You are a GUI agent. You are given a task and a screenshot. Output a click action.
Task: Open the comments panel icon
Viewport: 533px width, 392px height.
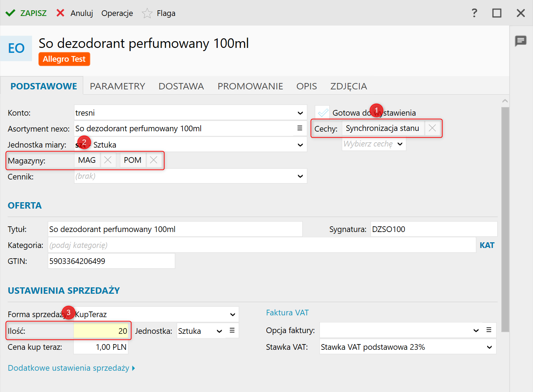tap(521, 41)
